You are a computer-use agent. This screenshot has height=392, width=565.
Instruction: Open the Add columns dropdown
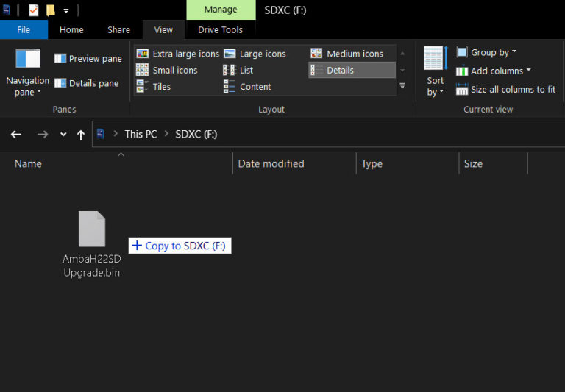pos(494,71)
